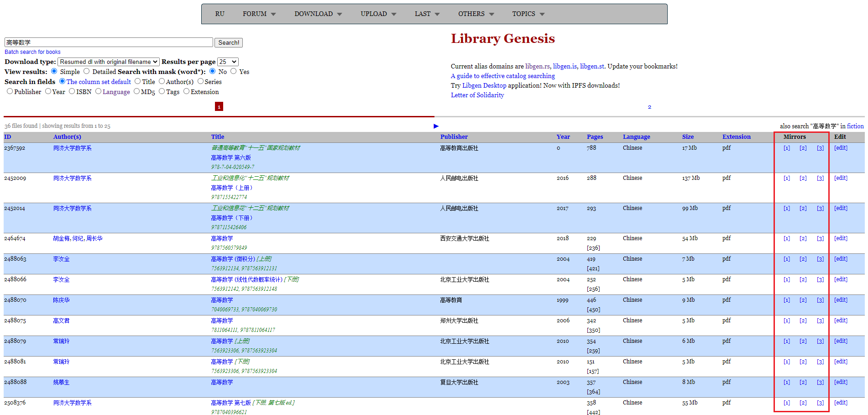This screenshot has height=415, width=868.
Task: Select the Detailed view results radio
Action: pos(87,71)
